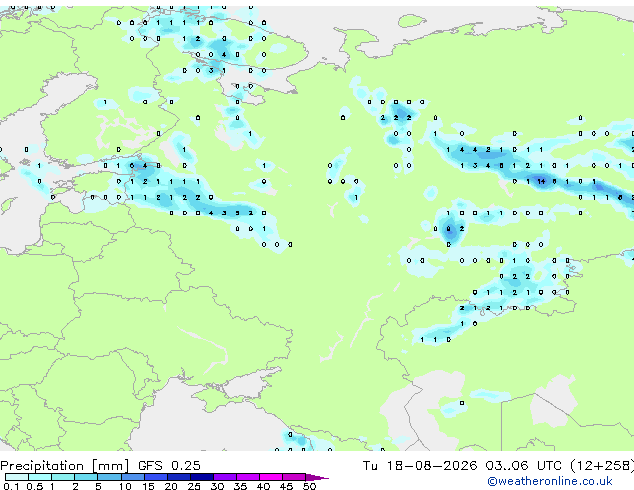Click the 'Precipitation [mm]' title text
The image size is (634, 490).
point(65,466)
